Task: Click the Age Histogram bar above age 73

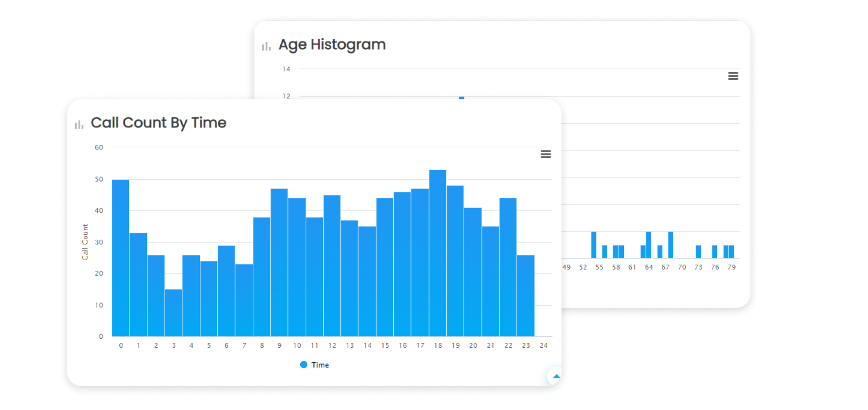Action: (698, 252)
